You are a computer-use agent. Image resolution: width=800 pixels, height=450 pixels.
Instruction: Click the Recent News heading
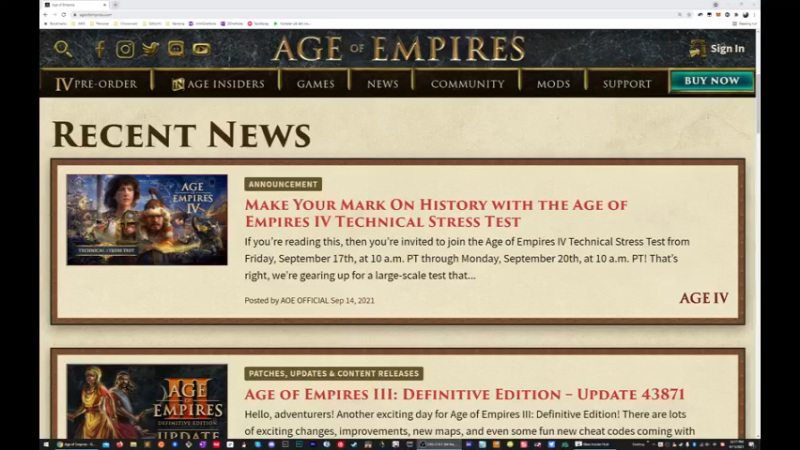182,135
